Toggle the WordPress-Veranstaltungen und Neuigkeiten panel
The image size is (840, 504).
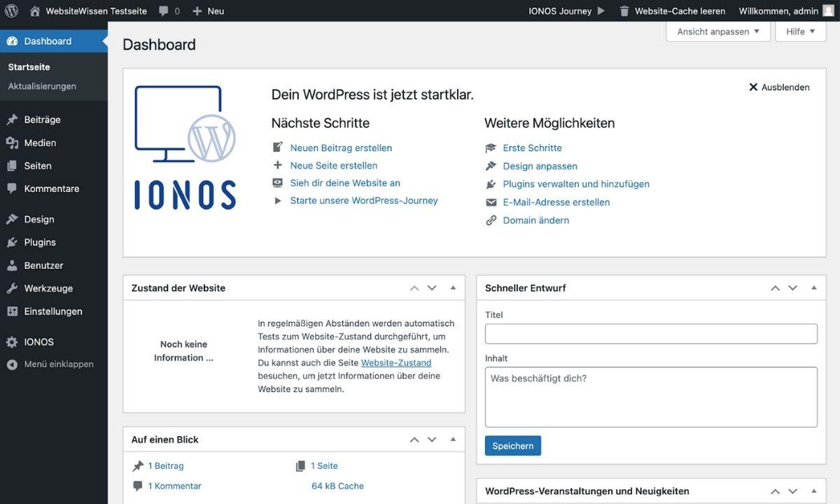[814, 491]
